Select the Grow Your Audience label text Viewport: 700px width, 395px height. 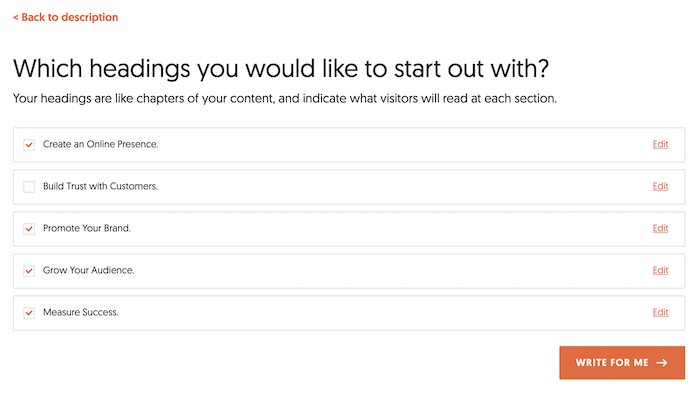coord(88,270)
